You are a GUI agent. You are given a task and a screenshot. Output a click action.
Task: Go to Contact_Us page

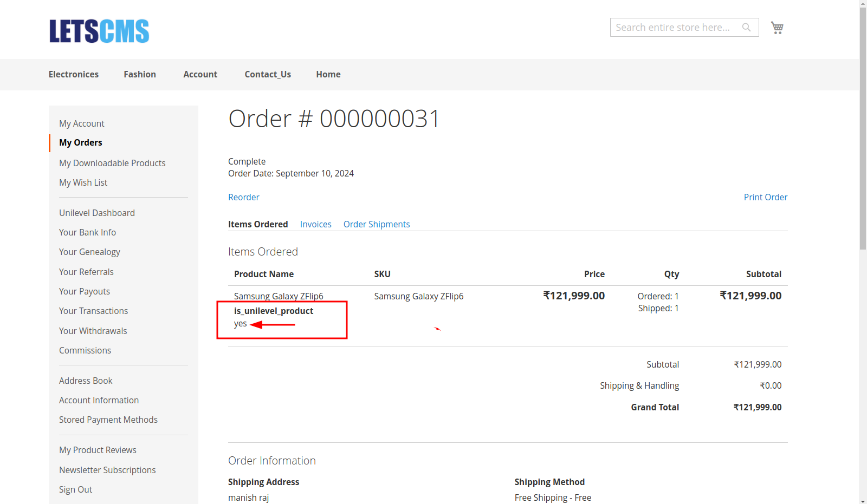click(x=268, y=74)
